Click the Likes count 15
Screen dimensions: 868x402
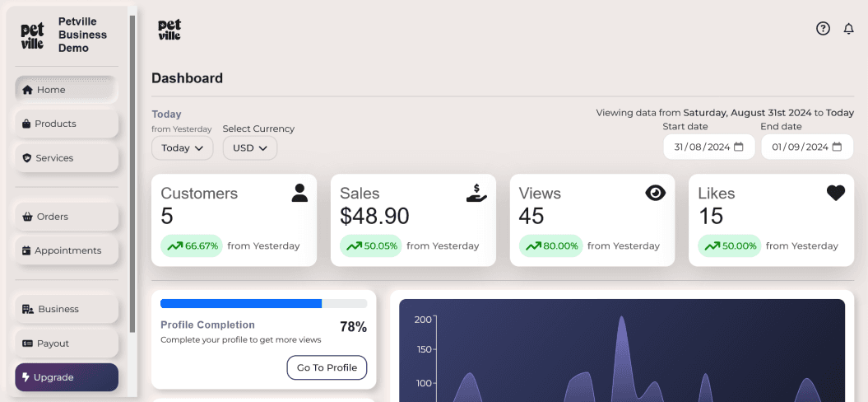(x=711, y=217)
